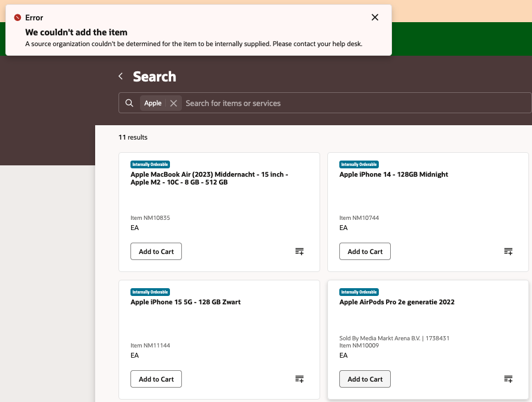Remove the Apple search filter chip

pyautogui.click(x=173, y=102)
